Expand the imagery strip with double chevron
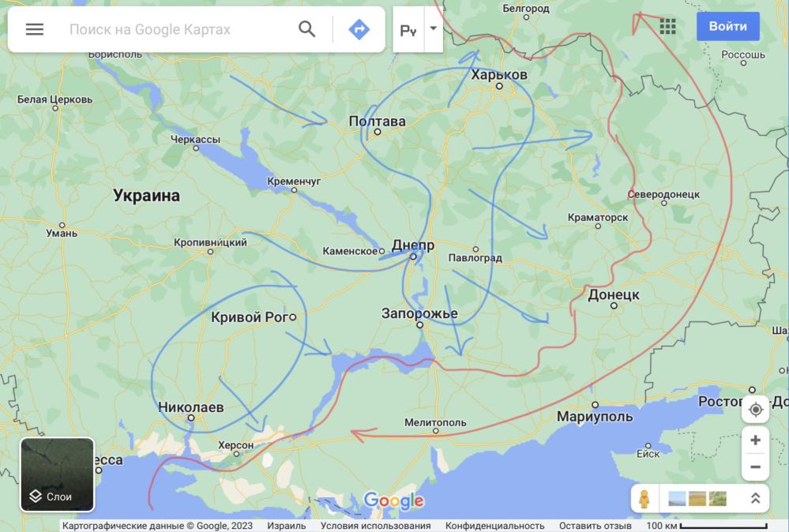The height and width of the screenshot is (532, 789). [x=754, y=498]
